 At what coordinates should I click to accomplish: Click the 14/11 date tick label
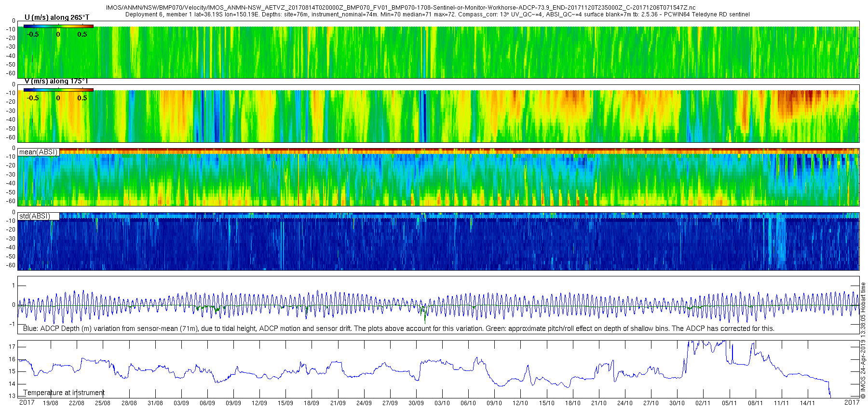click(x=808, y=403)
